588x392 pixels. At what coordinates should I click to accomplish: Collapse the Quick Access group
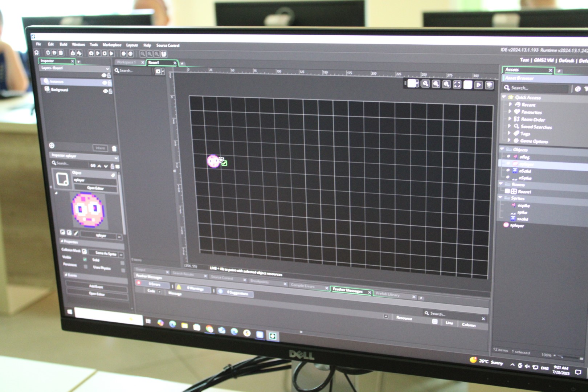click(504, 97)
